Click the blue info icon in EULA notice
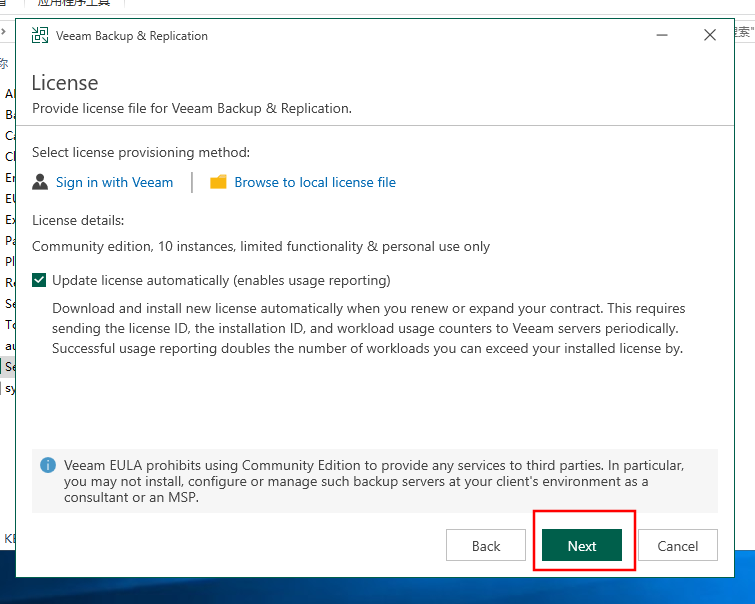This screenshot has width=755, height=604. click(x=48, y=465)
